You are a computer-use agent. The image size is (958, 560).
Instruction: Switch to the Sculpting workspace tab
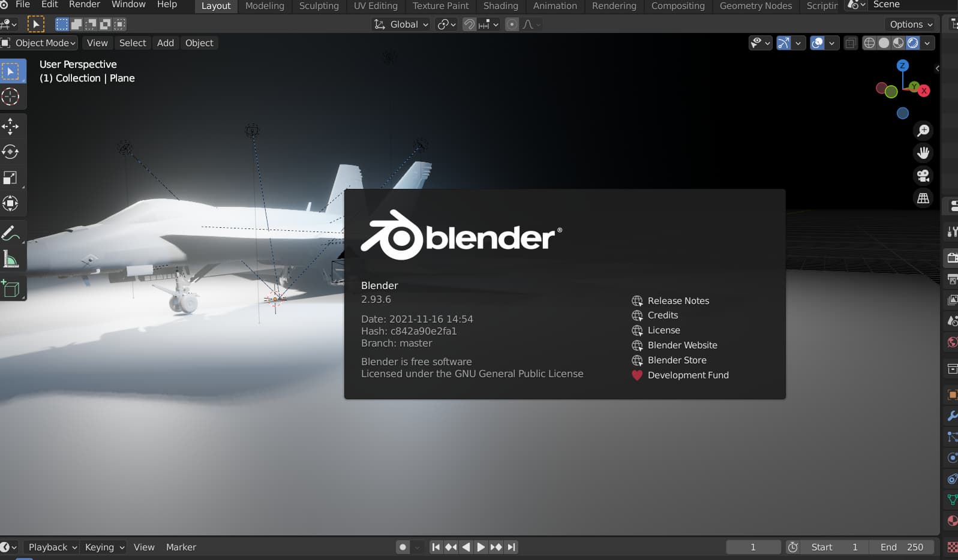pyautogui.click(x=319, y=6)
